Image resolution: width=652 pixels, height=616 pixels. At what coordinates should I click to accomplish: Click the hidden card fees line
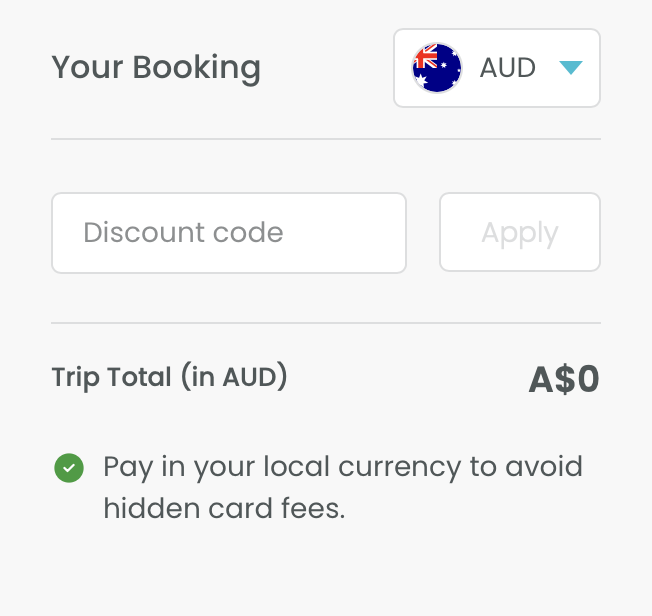tap(224, 509)
